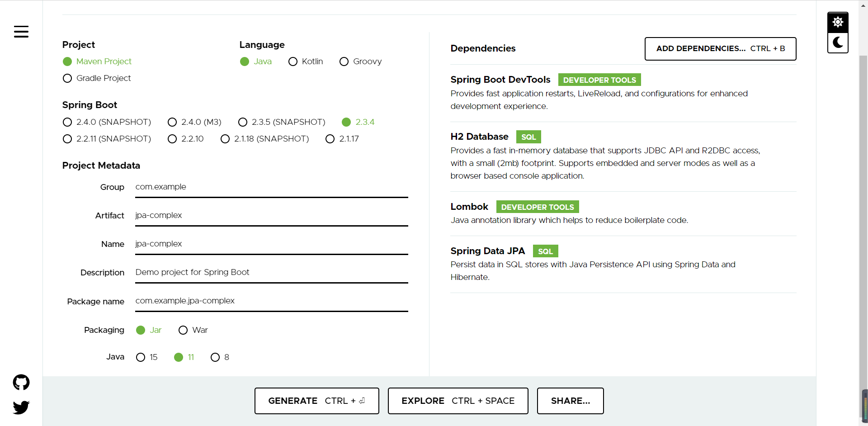Select Spring Boot 2.1.18 (SNAPSHOT)
Image resolution: width=868 pixels, height=426 pixels.
pyautogui.click(x=264, y=139)
